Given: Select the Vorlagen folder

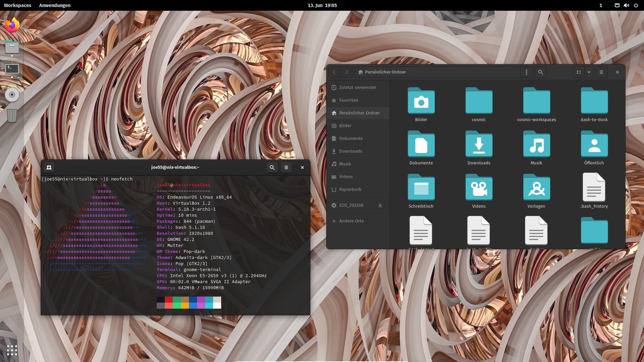Looking at the screenshot, I should tap(537, 187).
